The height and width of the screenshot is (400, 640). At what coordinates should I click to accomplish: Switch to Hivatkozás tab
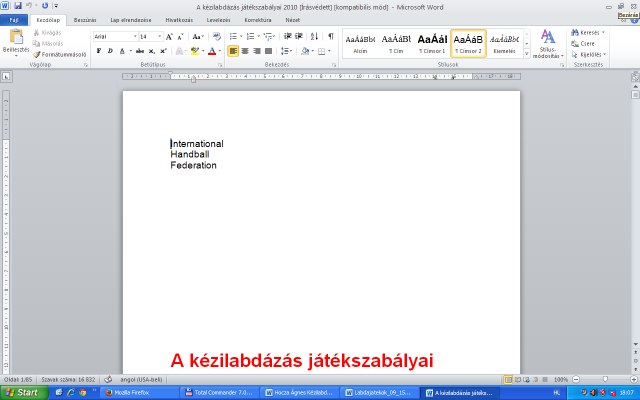click(179, 20)
